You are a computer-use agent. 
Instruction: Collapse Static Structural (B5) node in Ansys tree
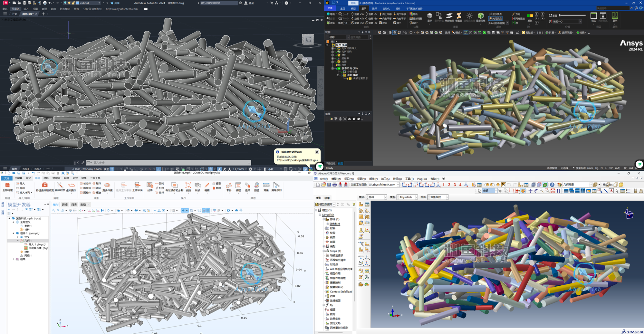point(332,68)
